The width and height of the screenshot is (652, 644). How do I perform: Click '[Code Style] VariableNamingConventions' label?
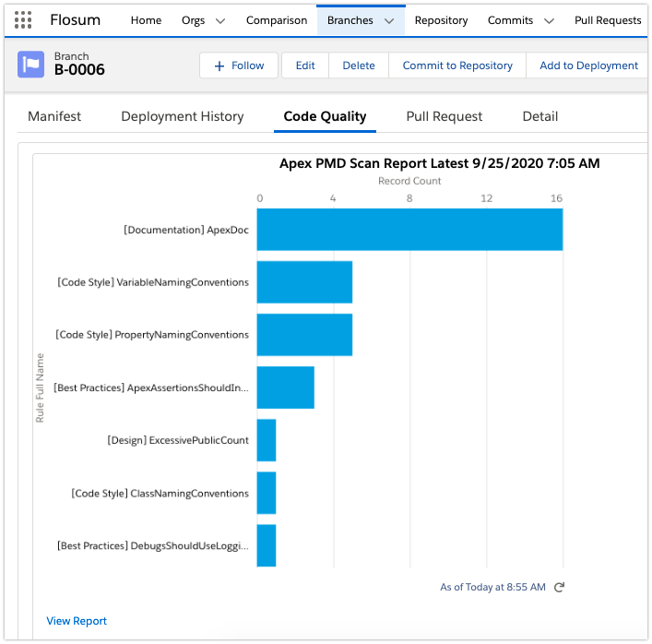click(153, 282)
